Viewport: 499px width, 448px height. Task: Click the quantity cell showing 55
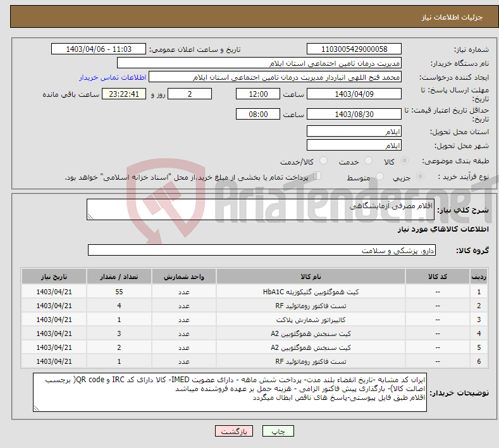click(119, 292)
